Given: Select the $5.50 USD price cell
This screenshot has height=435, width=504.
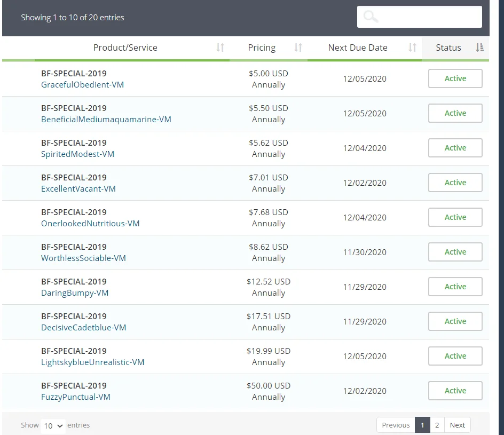Looking at the screenshot, I should click(x=269, y=114).
